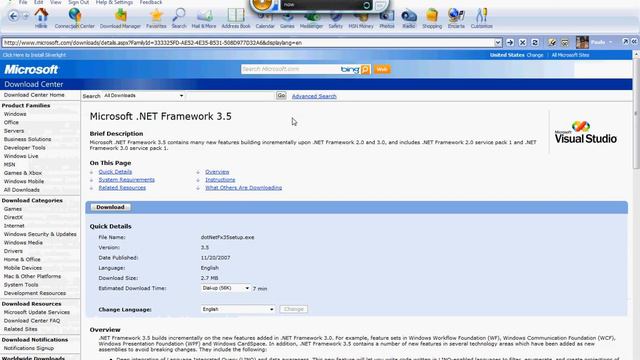Jump to Quick Details link
This screenshot has width=640, height=360.
(115, 172)
